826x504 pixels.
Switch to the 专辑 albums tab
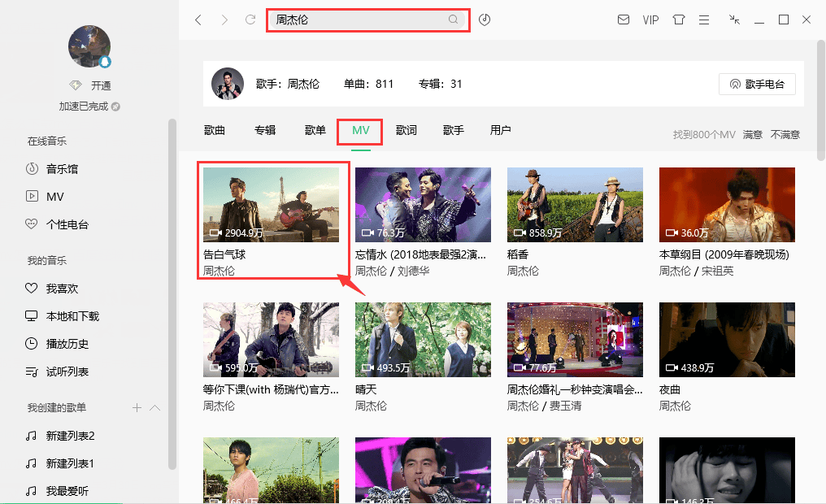[x=265, y=130]
